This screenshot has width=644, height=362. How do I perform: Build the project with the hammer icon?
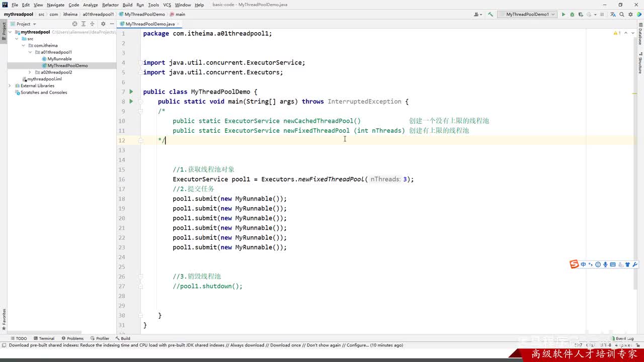click(491, 15)
